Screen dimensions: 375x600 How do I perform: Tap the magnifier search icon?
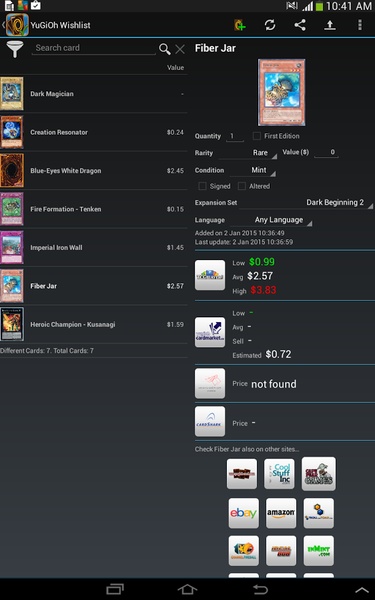click(165, 49)
